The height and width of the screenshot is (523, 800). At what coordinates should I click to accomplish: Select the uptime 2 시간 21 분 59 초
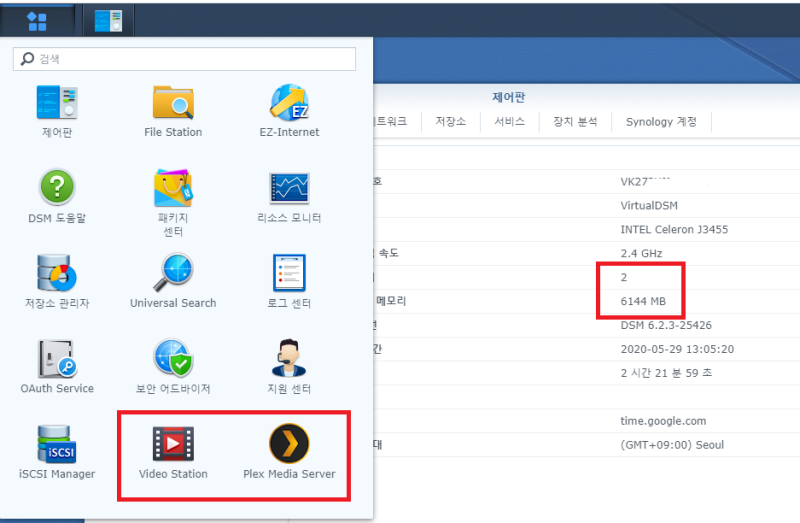pos(666,373)
